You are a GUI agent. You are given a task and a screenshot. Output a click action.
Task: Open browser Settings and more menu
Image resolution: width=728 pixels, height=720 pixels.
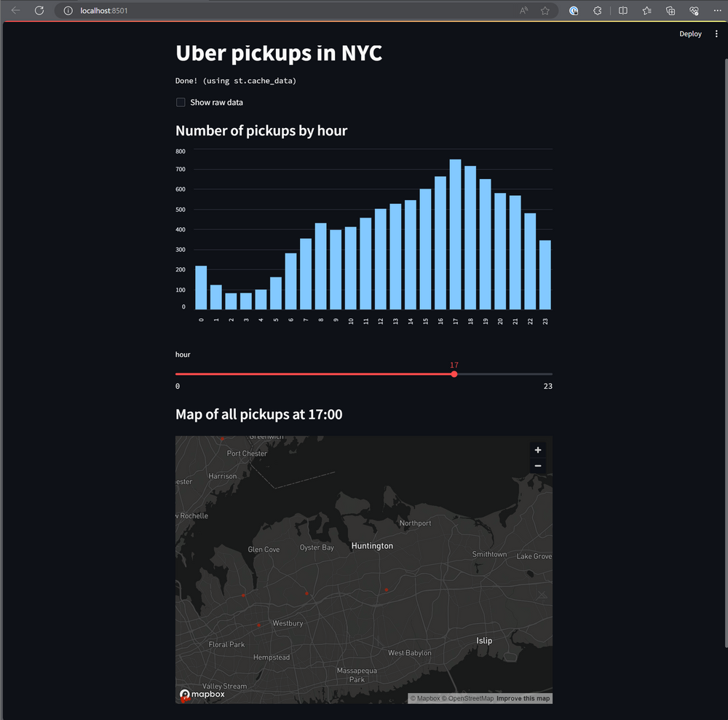(x=717, y=11)
